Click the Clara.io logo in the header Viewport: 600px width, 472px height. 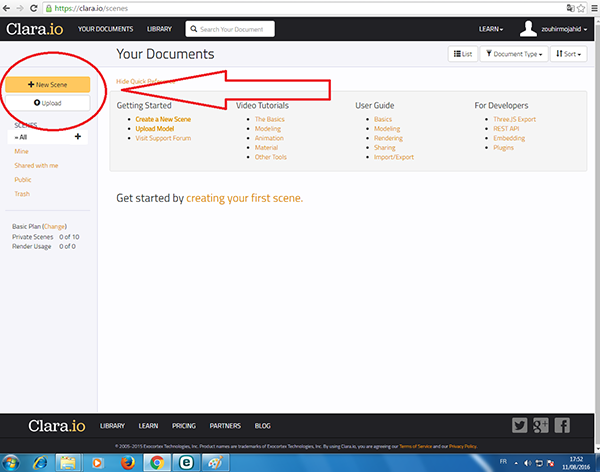[x=34, y=29]
